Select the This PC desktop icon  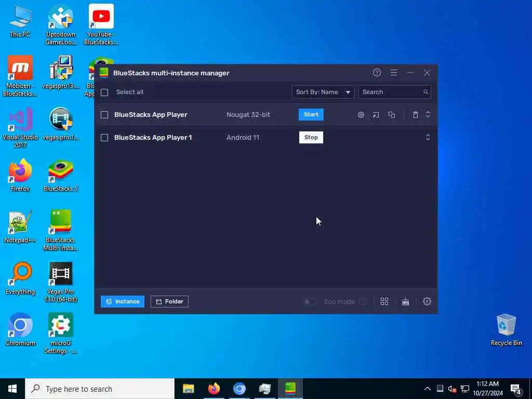[20, 21]
